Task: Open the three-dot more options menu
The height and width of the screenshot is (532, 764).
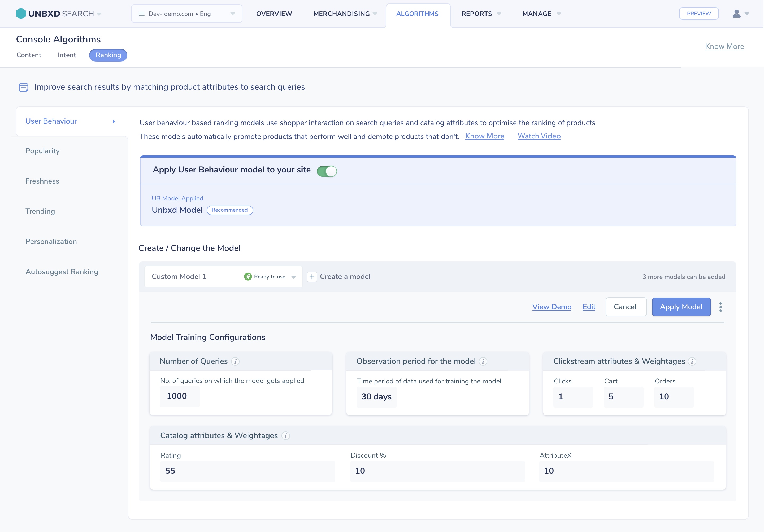Action: coord(720,307)
